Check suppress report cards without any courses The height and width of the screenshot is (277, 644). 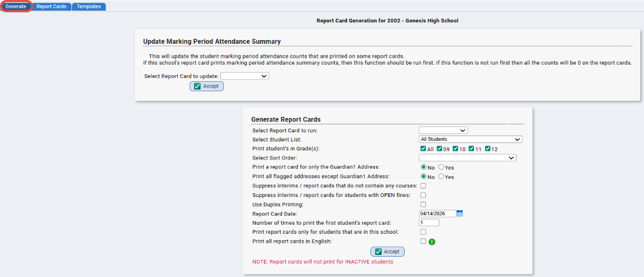pyautogui.click(x=423, y=186)
